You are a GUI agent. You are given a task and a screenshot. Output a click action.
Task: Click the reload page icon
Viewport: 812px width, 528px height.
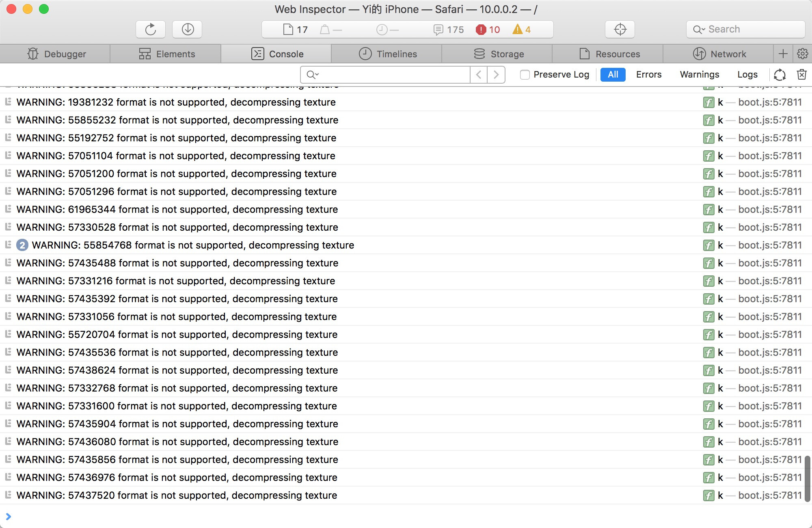pos(151,29)
